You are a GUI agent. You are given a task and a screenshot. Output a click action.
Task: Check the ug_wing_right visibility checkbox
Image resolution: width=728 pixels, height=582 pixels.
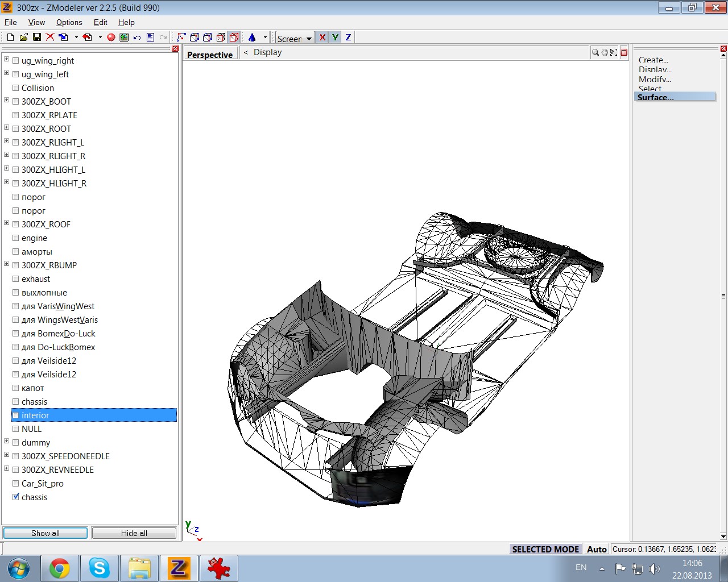coord(16,61)
